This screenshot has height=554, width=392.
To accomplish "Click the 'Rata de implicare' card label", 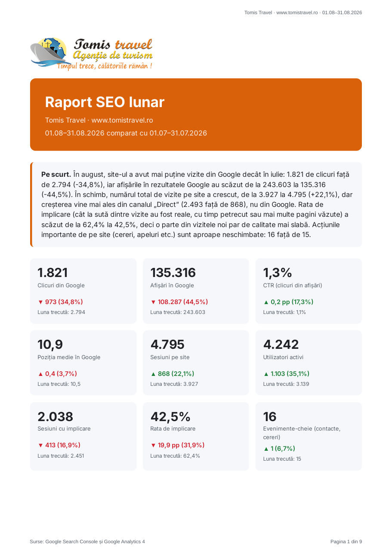I will [x=173, y=428].
